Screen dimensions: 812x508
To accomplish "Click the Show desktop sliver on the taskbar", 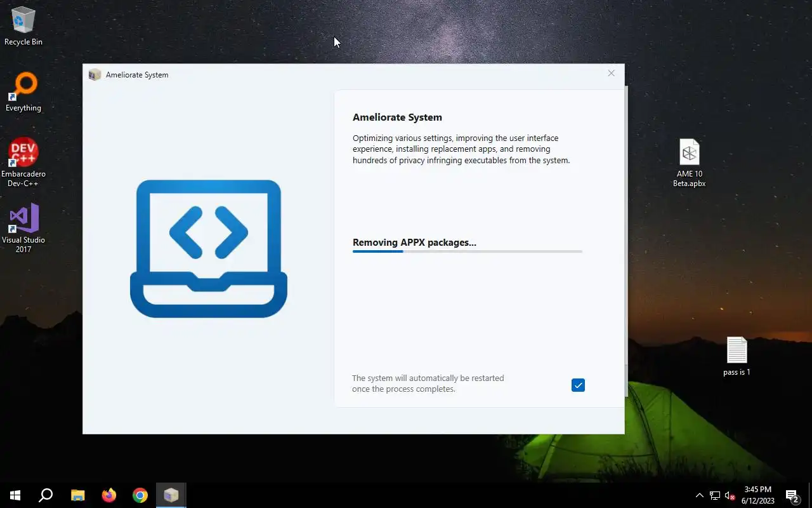I will pyautogui.click(x=810, y=495).
